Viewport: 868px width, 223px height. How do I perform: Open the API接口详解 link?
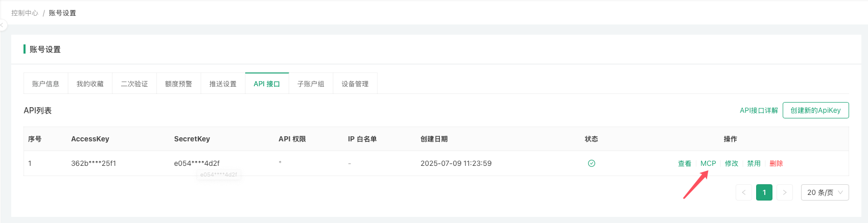(x=759, y=110)
